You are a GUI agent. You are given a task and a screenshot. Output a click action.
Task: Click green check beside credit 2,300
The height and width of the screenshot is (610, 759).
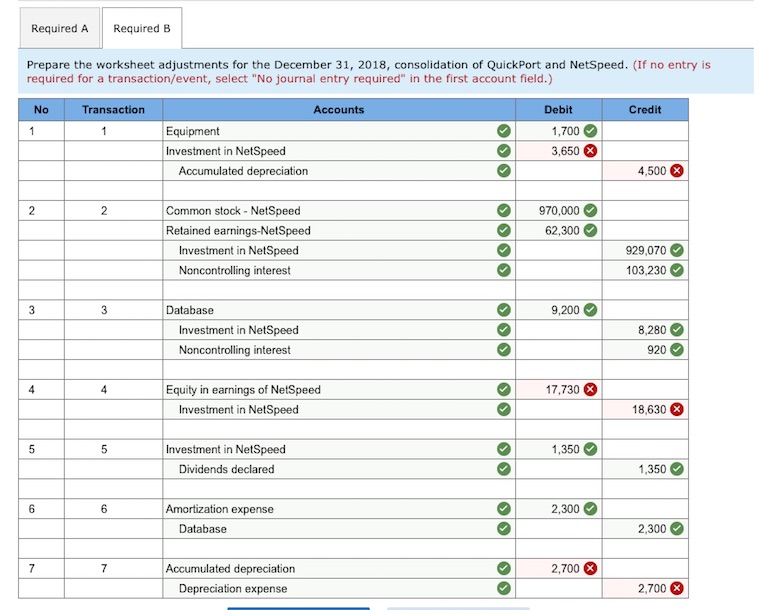coord(677,529)
